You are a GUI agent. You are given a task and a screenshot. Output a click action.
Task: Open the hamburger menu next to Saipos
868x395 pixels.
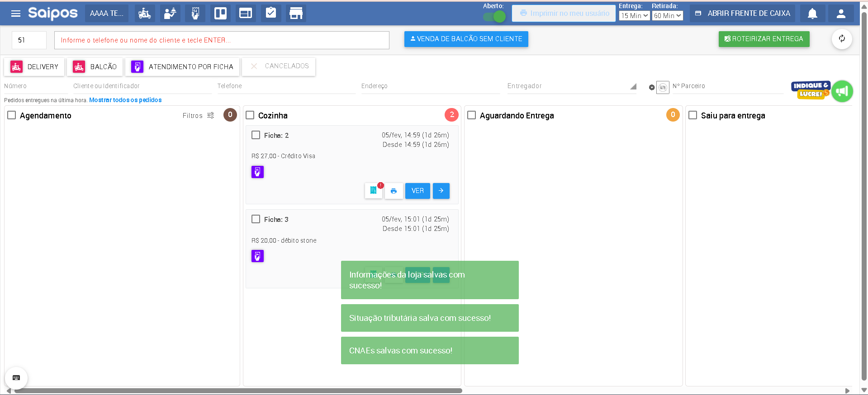pos(16,14)
